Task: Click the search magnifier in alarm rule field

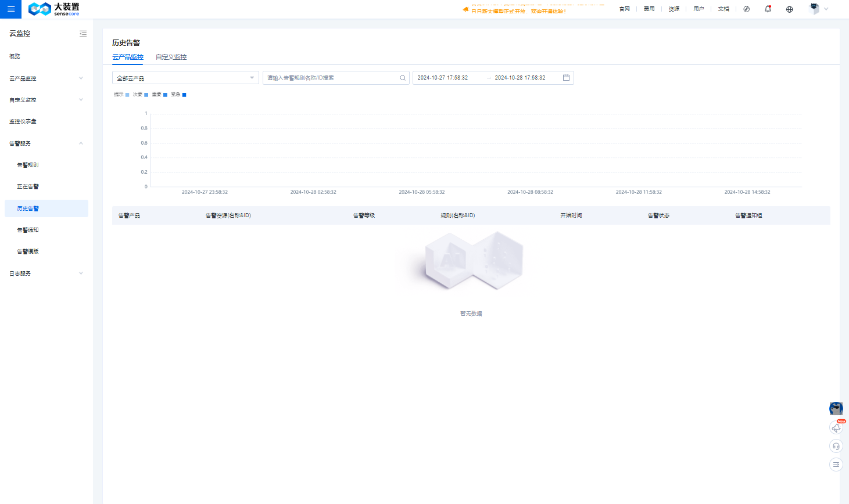Action: pyautogui.click(x=402, y=78)
